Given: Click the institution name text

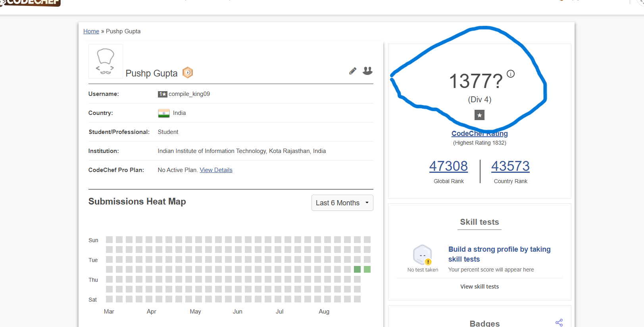Looking at the screenshot, I should click(x=242, y=151).
